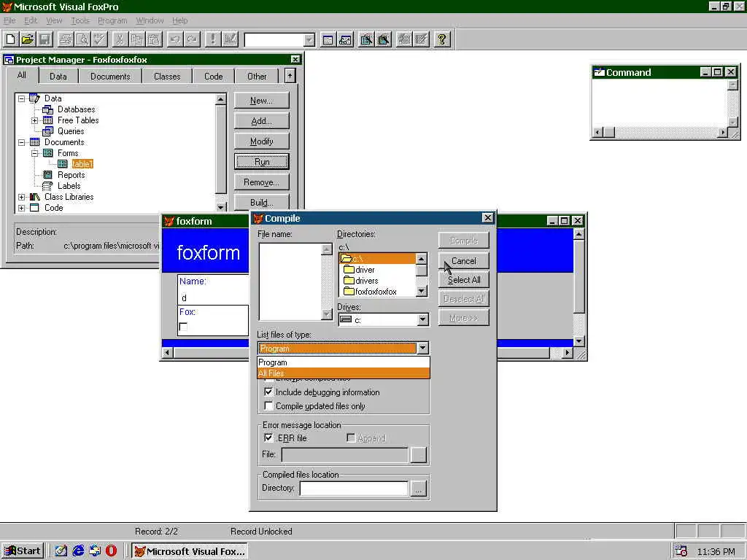Click the Report wizard toolbar icon

tap(383, 39)
